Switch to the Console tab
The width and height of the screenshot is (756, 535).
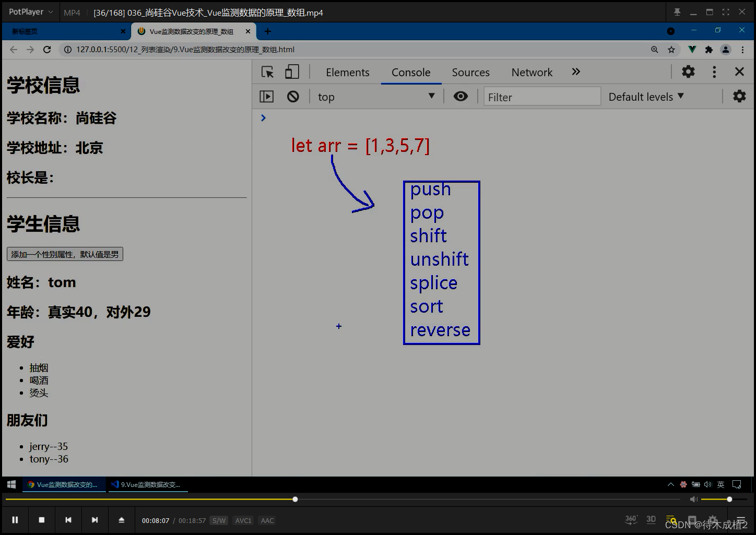tap(411, 72)
